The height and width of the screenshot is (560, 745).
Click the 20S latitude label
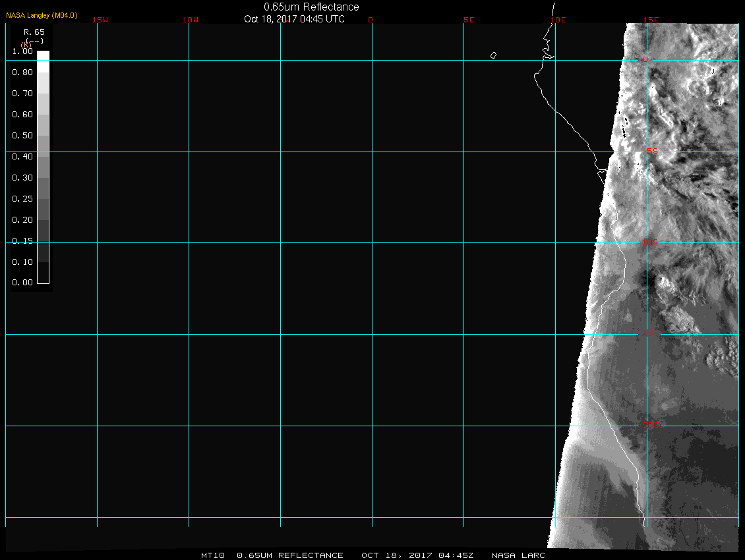650,426
